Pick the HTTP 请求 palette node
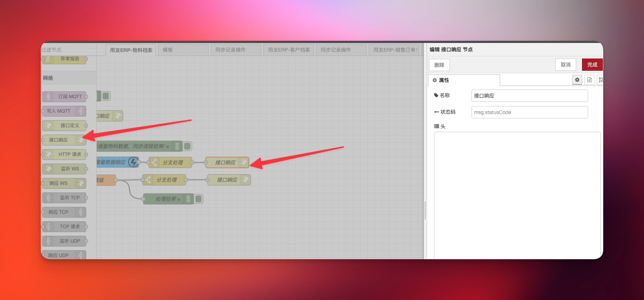Image resolution: width=644 pixels, height=300 pixels. 65,154
